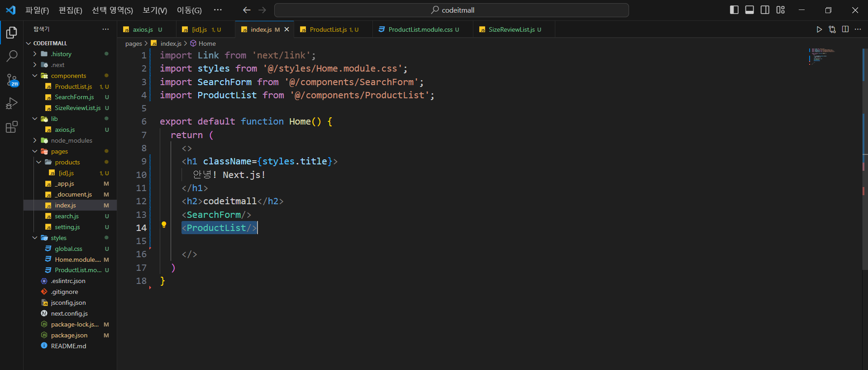The image size is (868, 370).
Task: Close the index.js editor tab
Action: (x=286, y=29)
